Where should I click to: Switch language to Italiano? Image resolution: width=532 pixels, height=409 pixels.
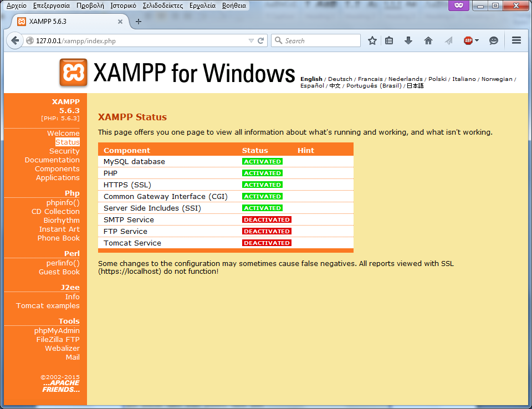pos(464,79)
